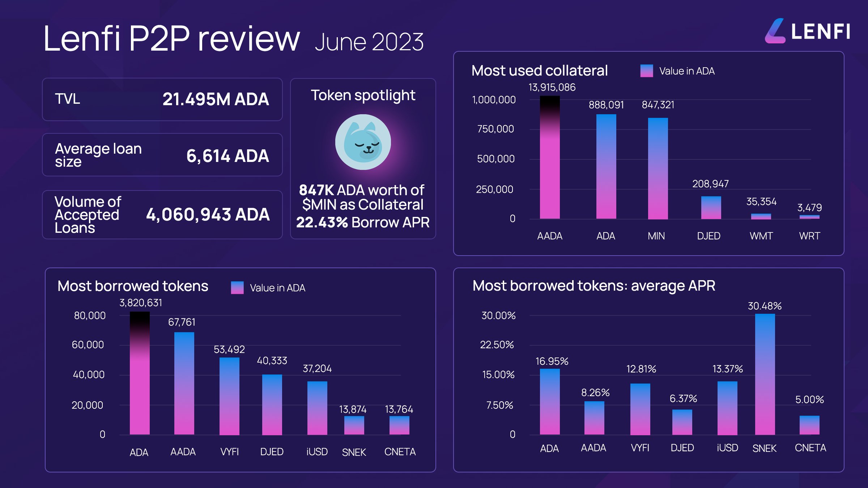
Task: Click the Token spotlight heading
Action: tap(363, 95)
